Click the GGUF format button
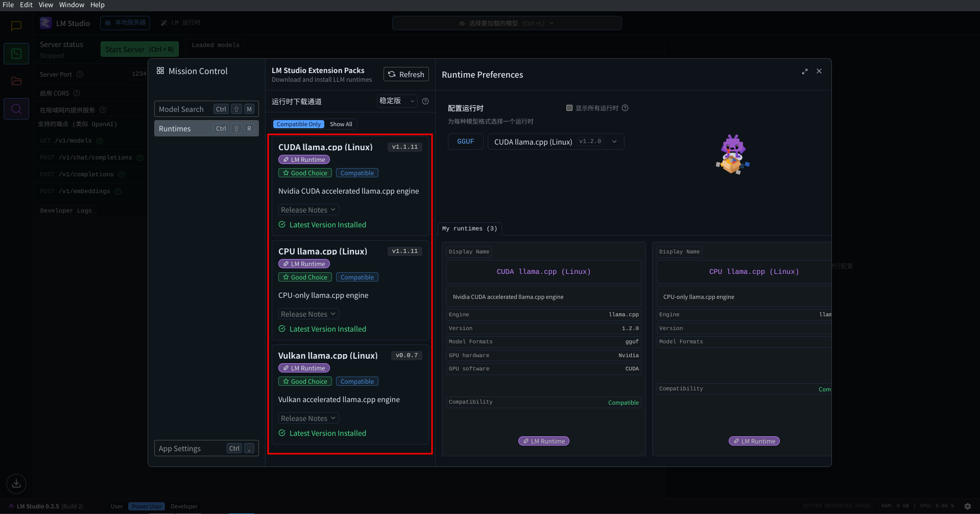Image resolution: width=980 pixels, height=514 pixels. coord(465,142)
